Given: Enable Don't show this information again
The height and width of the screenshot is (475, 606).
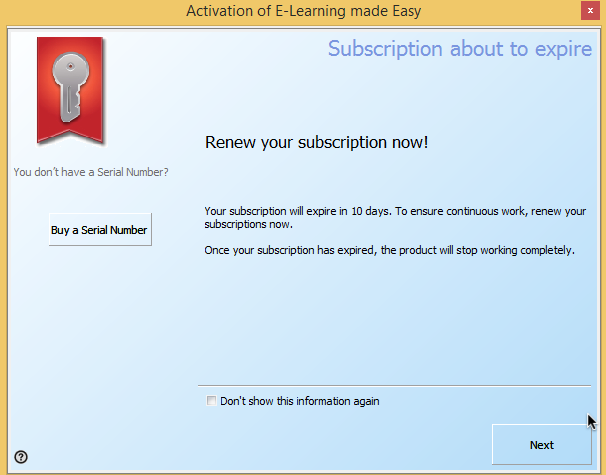Looking at the screenshot, I should 211,401.
